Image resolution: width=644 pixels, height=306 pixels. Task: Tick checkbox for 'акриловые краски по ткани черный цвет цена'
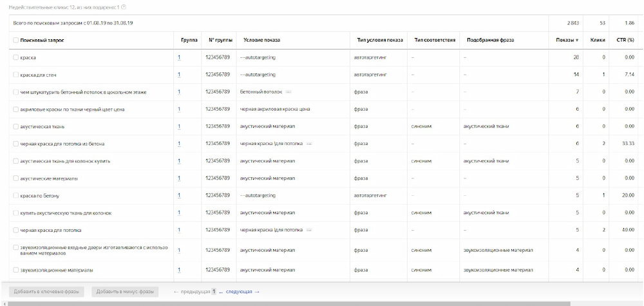pyautogui.click(x=15, y=110)
